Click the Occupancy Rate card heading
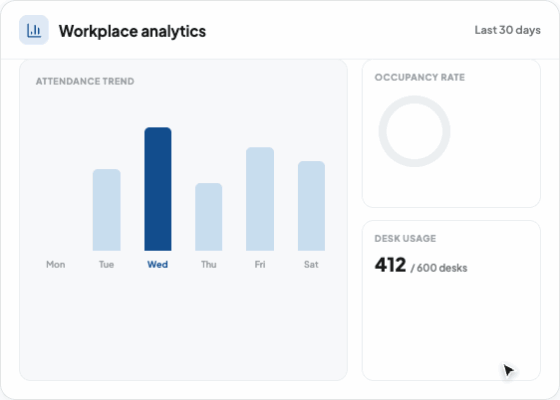Image resolution: width=560 pixels, height=400 pixels. click(420, 78)
